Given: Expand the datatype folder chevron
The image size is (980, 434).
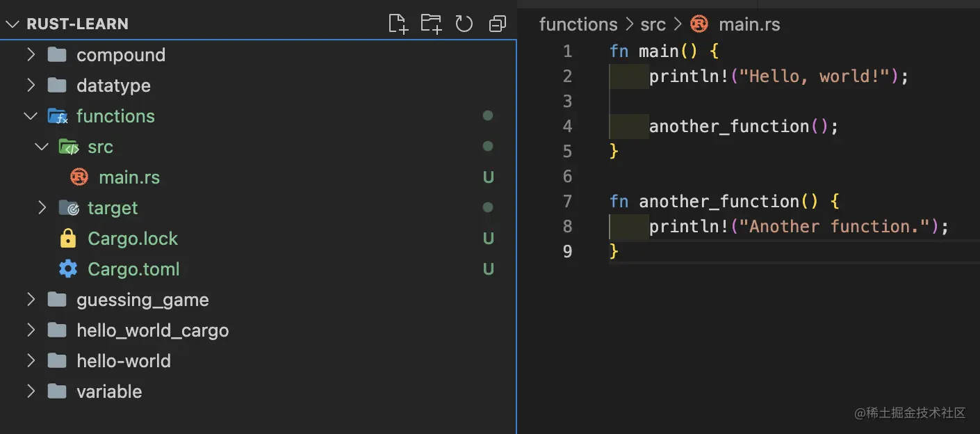Looking at the screenshot, I should click(x=31, y=85).
